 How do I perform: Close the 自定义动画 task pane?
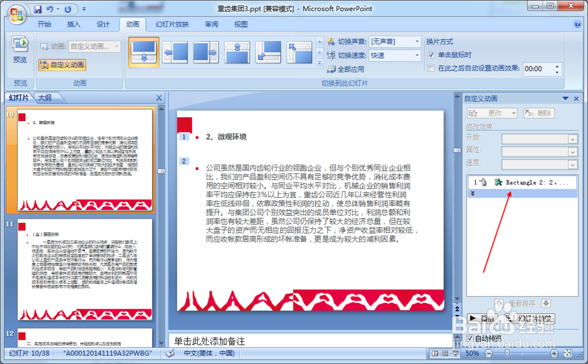(576, 99)
